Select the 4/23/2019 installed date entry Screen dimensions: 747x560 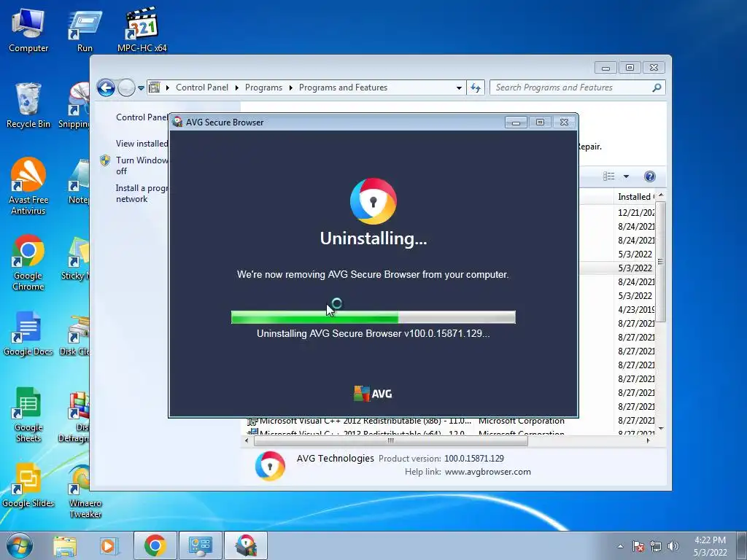636,309
